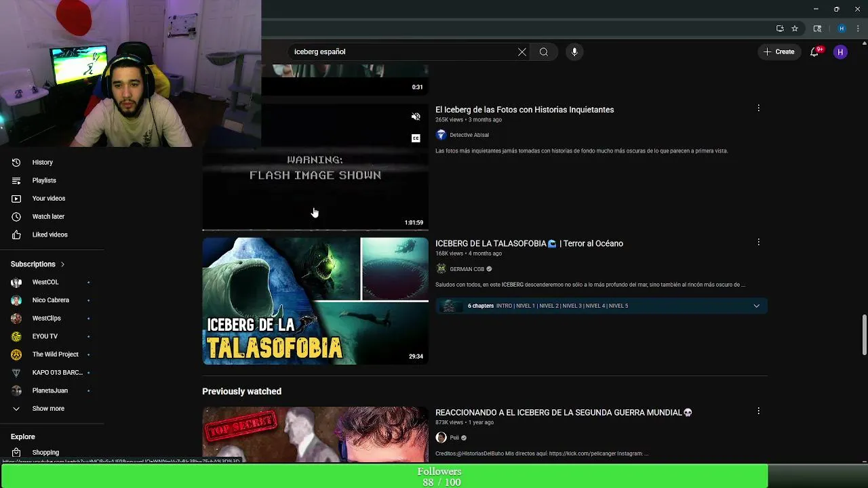Open the WestCOL subscription avatar

pyautogui.click(x=16, y=282)
